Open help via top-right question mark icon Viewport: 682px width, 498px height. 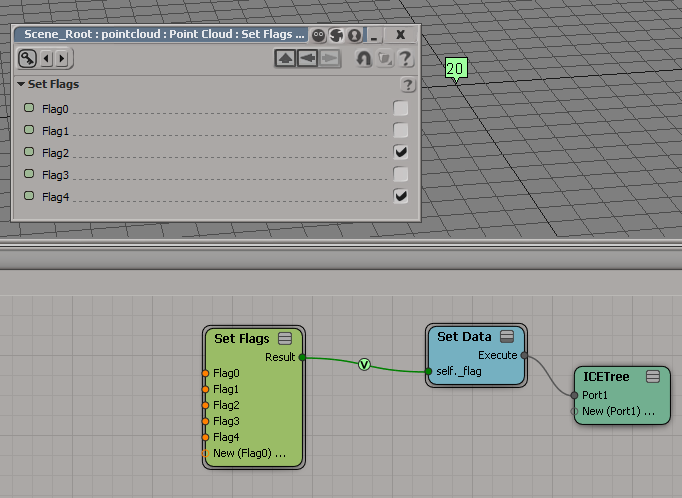coord(405,59)
